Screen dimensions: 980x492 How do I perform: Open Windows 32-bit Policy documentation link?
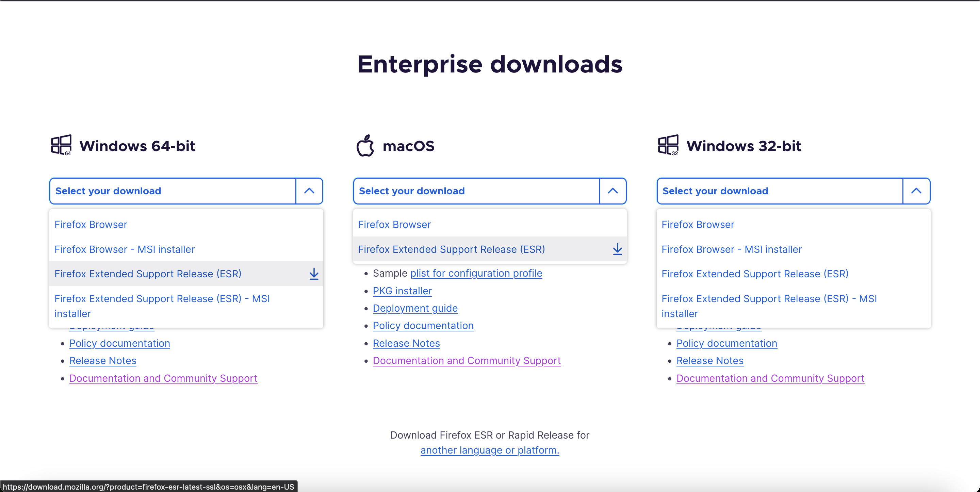pos(726,343)
